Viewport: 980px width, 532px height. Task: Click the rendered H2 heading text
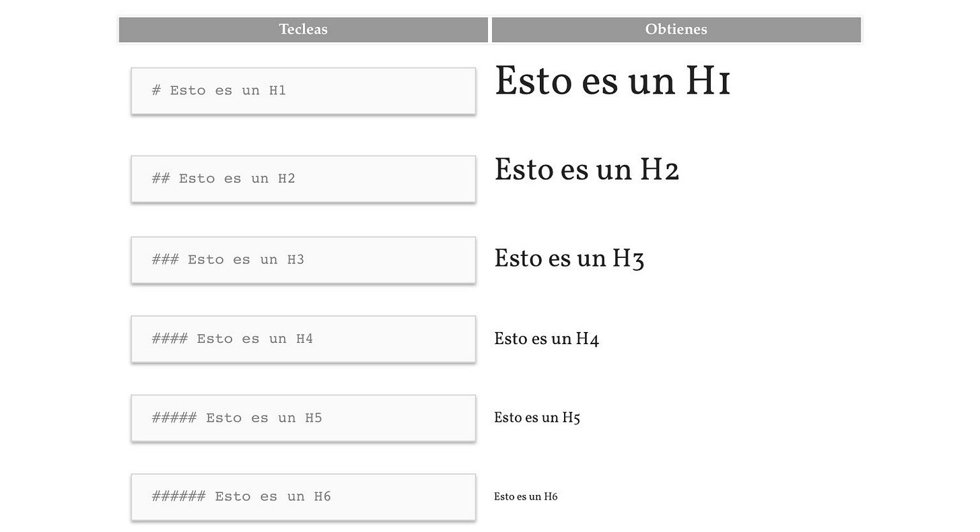[x=587, y=170]
